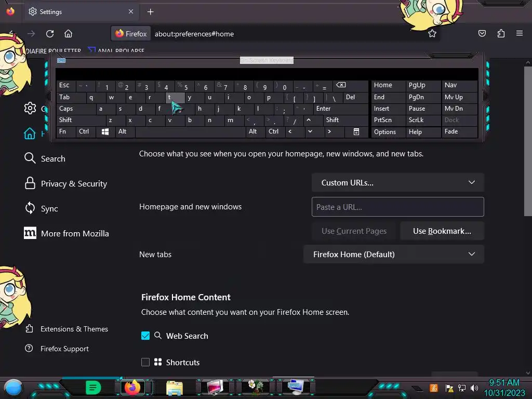Click the Home category house icon
This screenshot has height=399, width=532.
[x=30, y=133]
